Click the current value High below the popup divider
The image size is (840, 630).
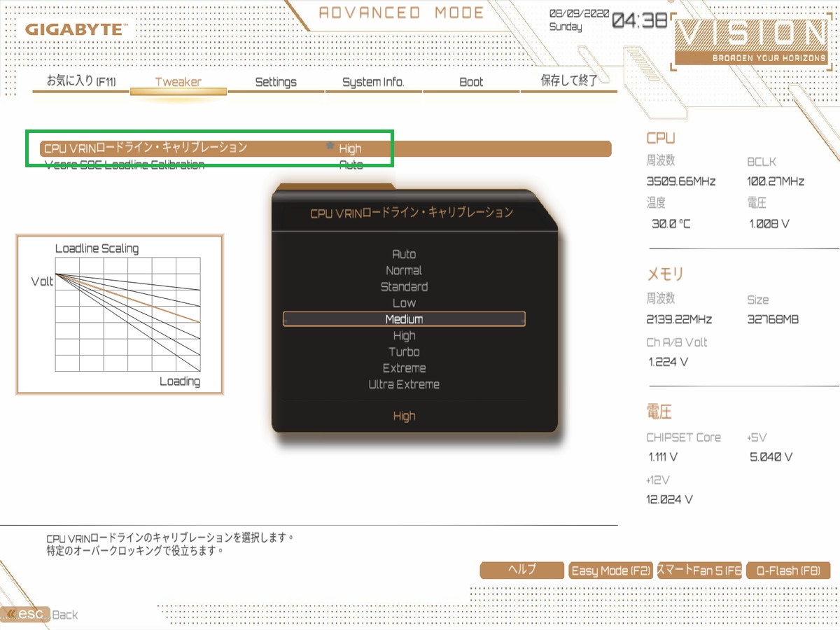pos(404,416)
